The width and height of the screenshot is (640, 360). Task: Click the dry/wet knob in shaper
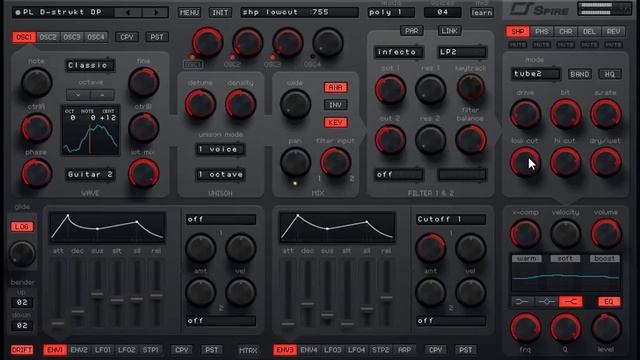tap(605, 162)
